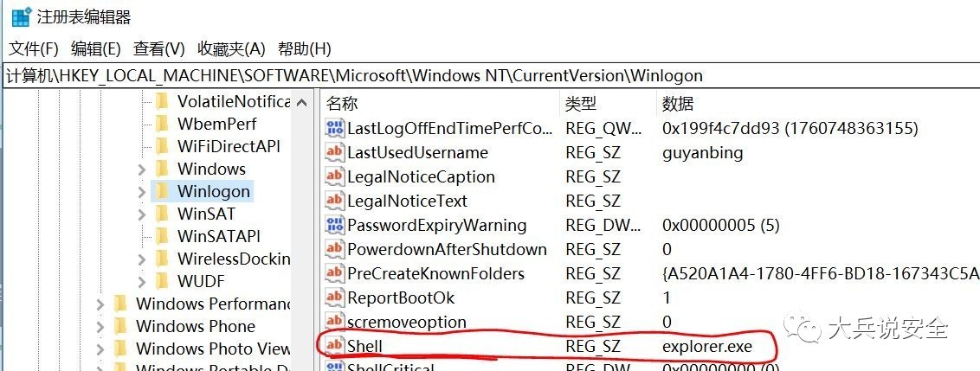
Task: Sort values by 名称 column header
Action: tap(342, 104)
